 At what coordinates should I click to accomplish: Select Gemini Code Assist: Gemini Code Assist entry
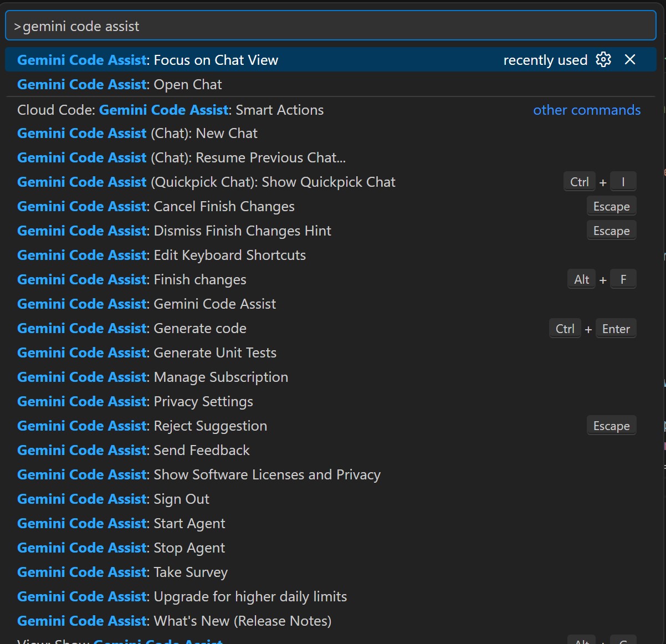(331, 304)
